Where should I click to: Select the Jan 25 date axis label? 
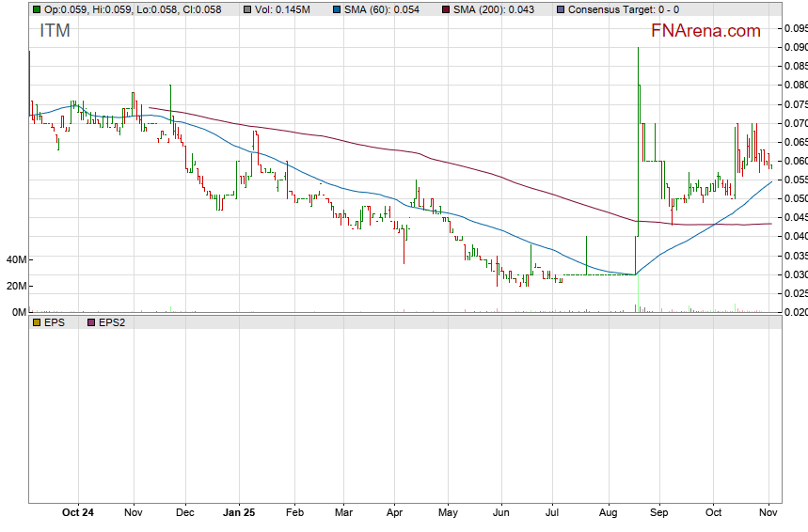(239, 513)
